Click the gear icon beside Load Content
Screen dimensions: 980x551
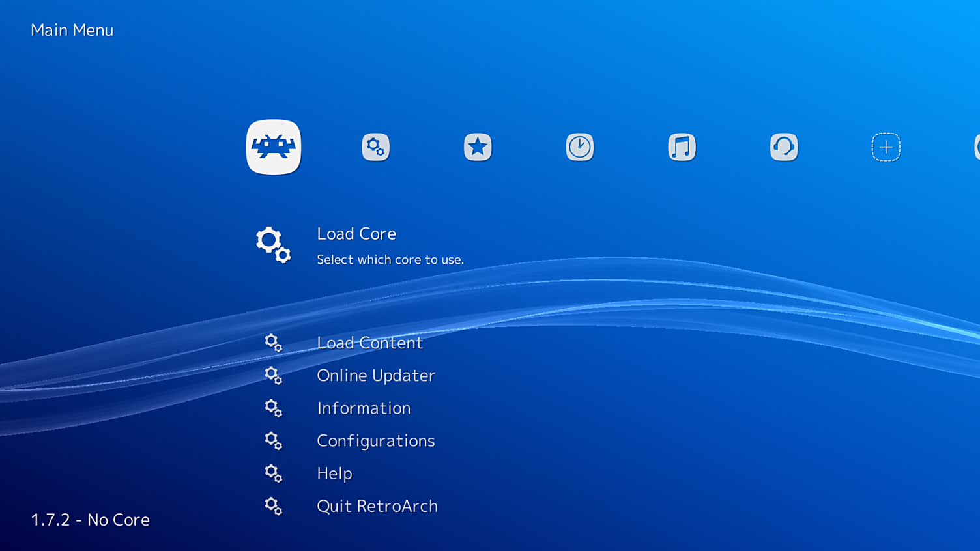[x=273, y=343]
